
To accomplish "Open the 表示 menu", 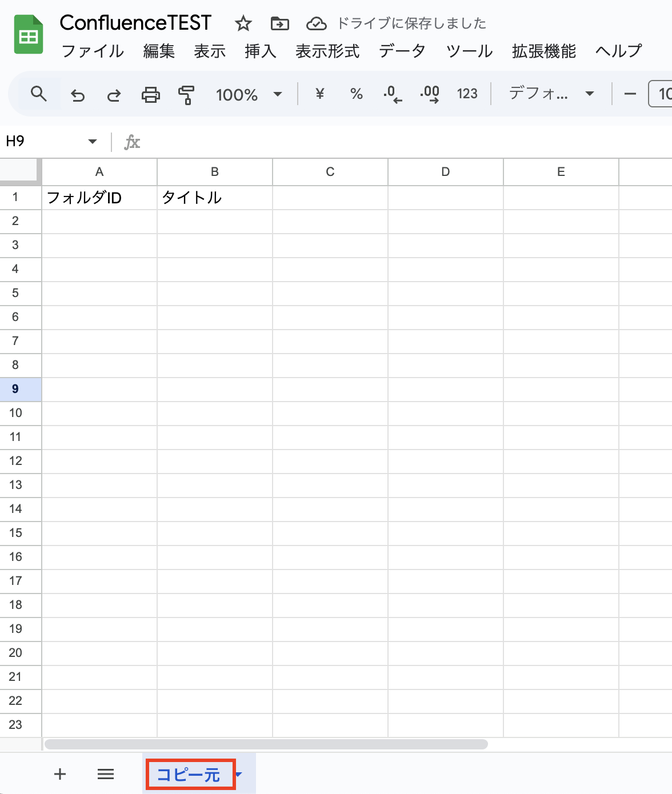I will [210, 51].
